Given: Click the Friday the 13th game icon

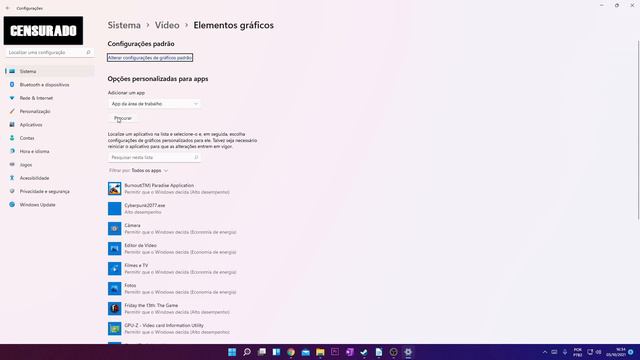Looking at the screenshot, I should [115, 309].
